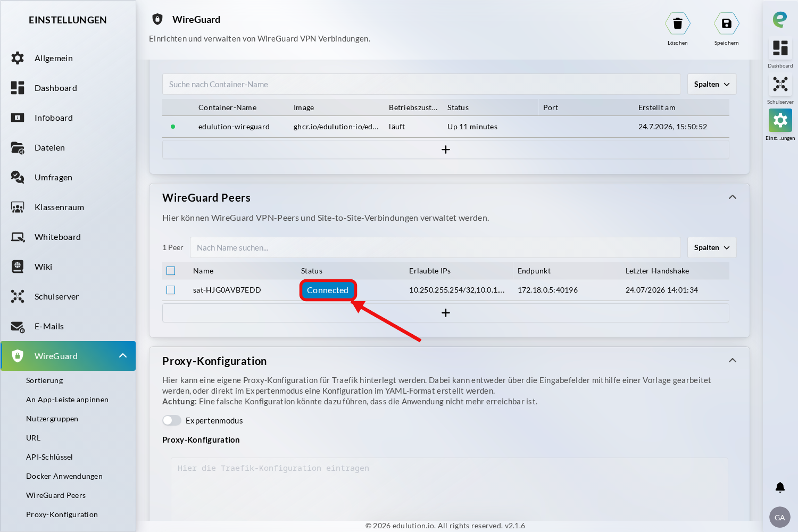This screenshot has width=798, height=532.
Task: Sort by Image column header
Action: pos(304,107)
